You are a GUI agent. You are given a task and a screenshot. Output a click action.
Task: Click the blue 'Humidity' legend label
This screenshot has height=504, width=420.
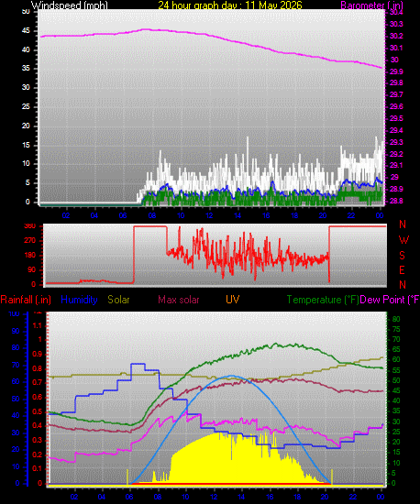79,300
